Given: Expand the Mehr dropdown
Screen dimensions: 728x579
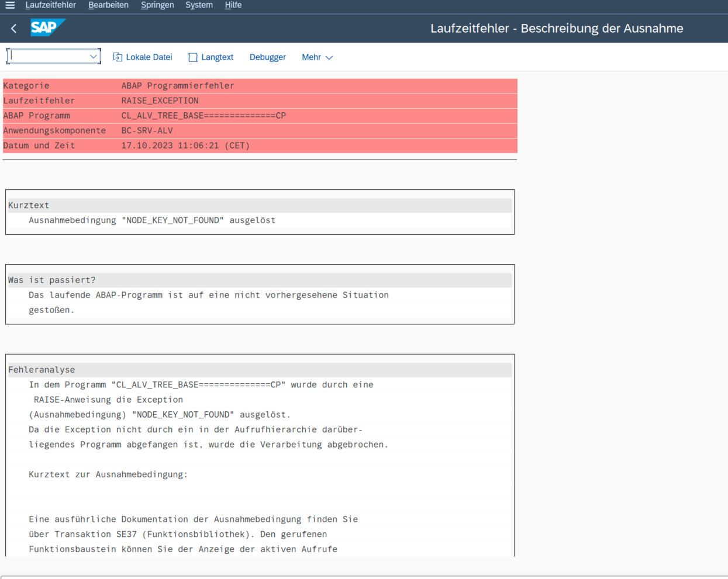Looking at the screenshot, I should 317,57.
